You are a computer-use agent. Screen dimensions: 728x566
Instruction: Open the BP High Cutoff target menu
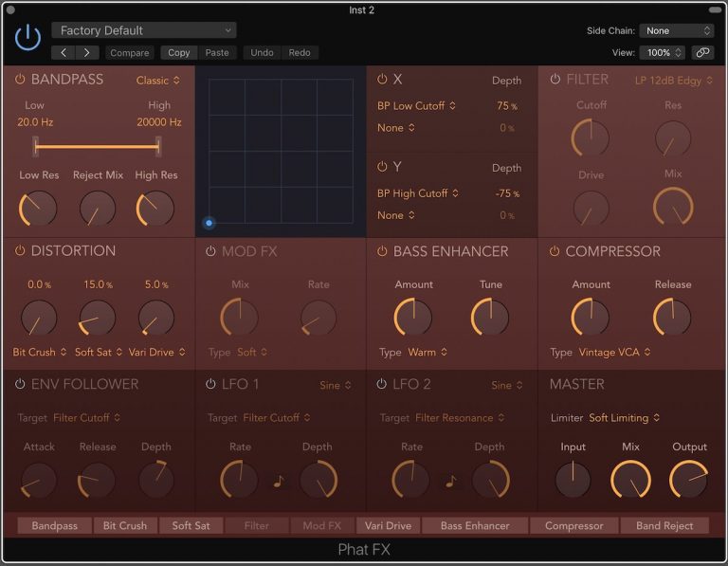[x=418, y=193]
